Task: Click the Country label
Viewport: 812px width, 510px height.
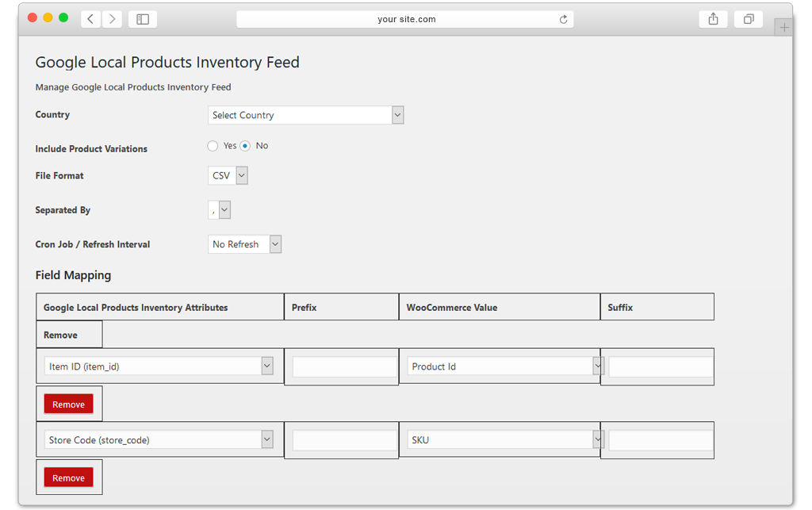Action: (x=52, y=114)
